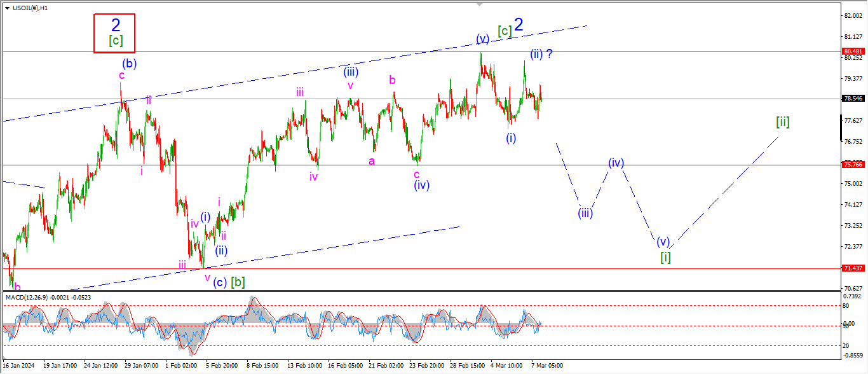Select the green [b] wave label
The width and height of the screenshot is (868, 374).
238,281
